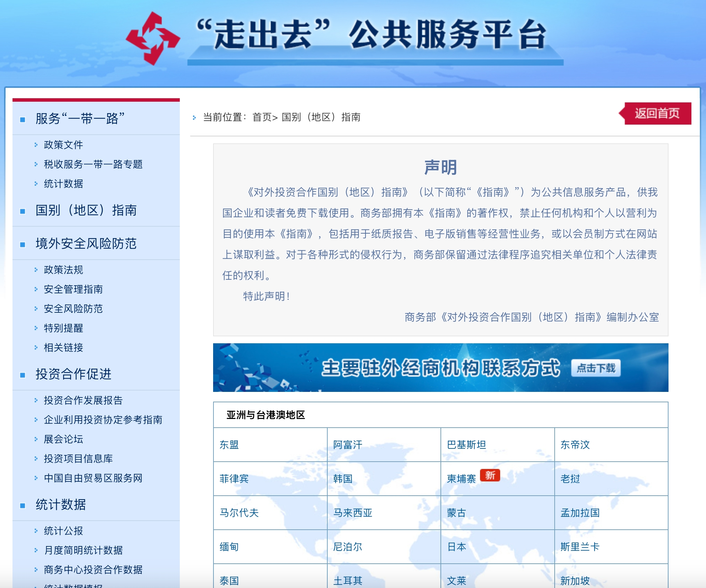Select 安全管理指南 in the sidebar

coord(73,289)
